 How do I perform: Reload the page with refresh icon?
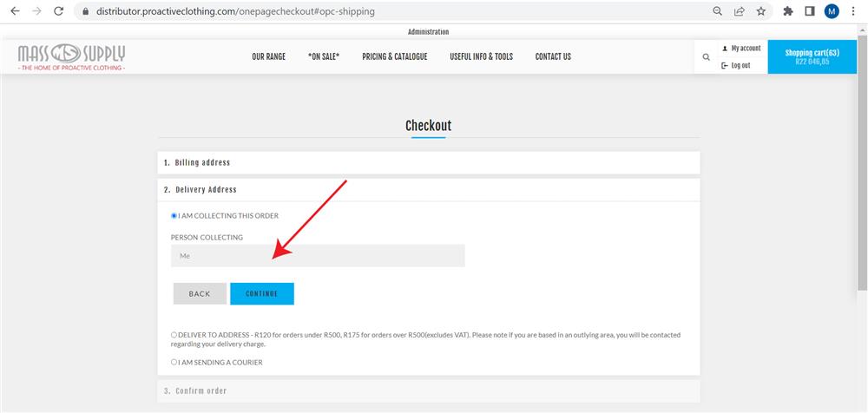click(x=58, y=11)
